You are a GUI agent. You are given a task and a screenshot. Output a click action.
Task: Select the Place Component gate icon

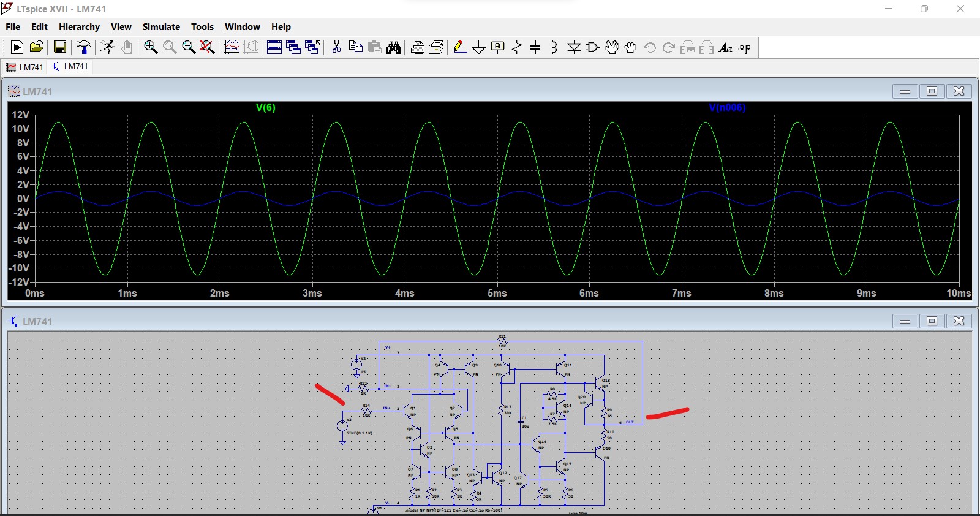tap(592, 47)
